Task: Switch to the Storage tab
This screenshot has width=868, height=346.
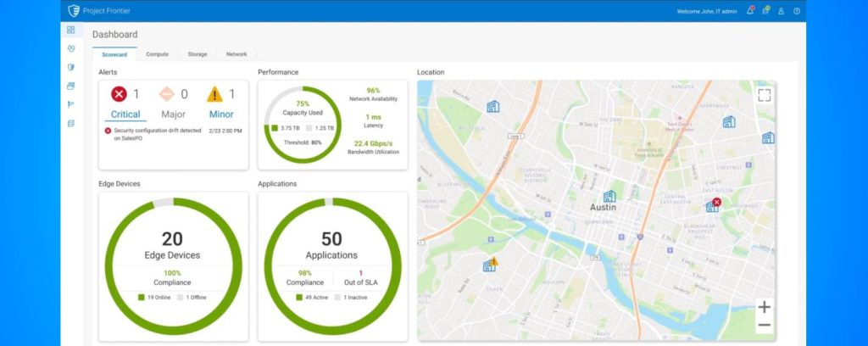Action: 197,54
